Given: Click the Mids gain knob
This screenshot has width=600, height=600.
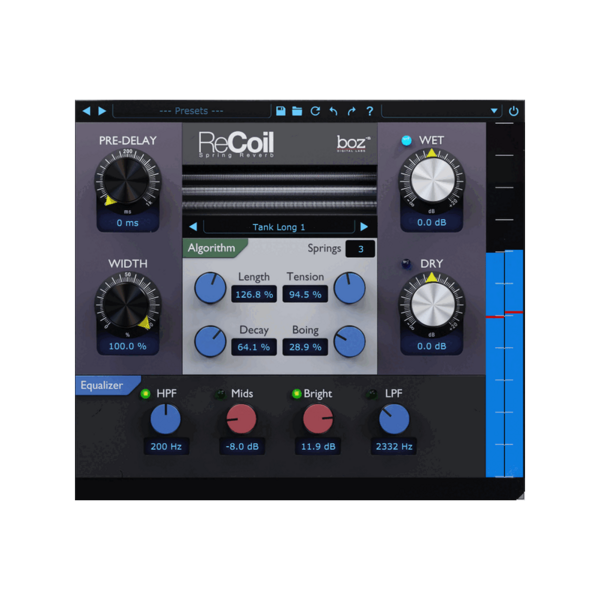Looking at the screenshot, I should point(241,419).
